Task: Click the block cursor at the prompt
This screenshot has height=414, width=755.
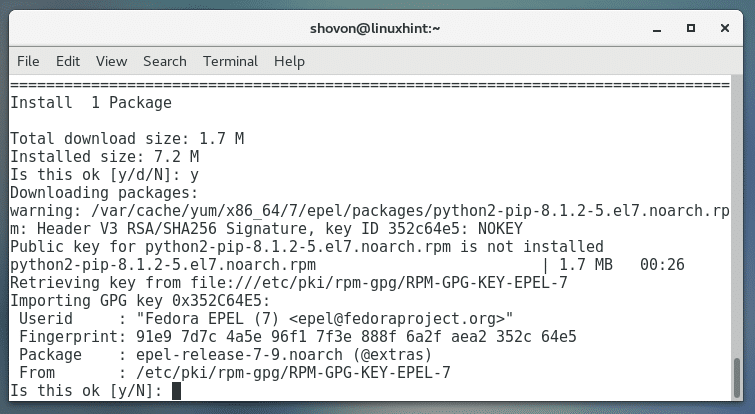Action: tap(176, 391)
